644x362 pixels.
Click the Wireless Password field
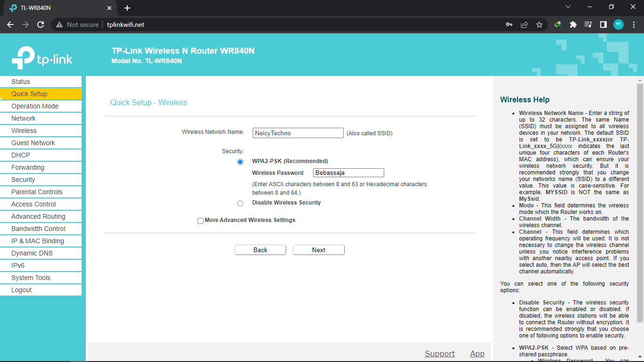coord(349,173)
